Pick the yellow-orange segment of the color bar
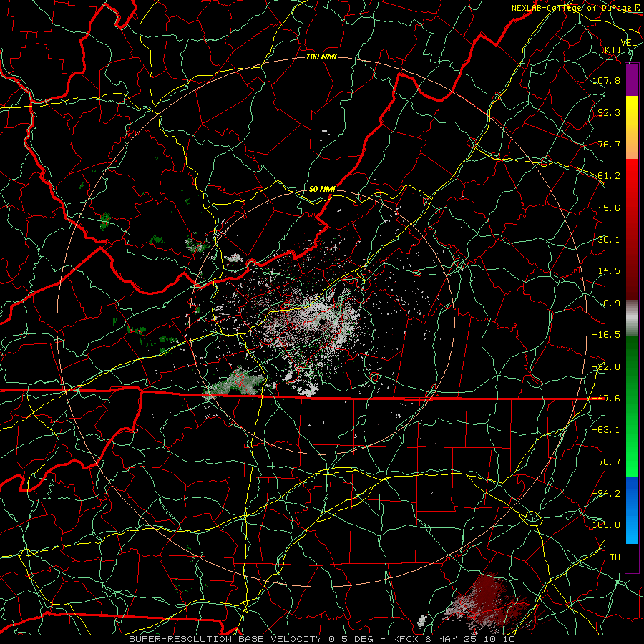 point(632,127)
